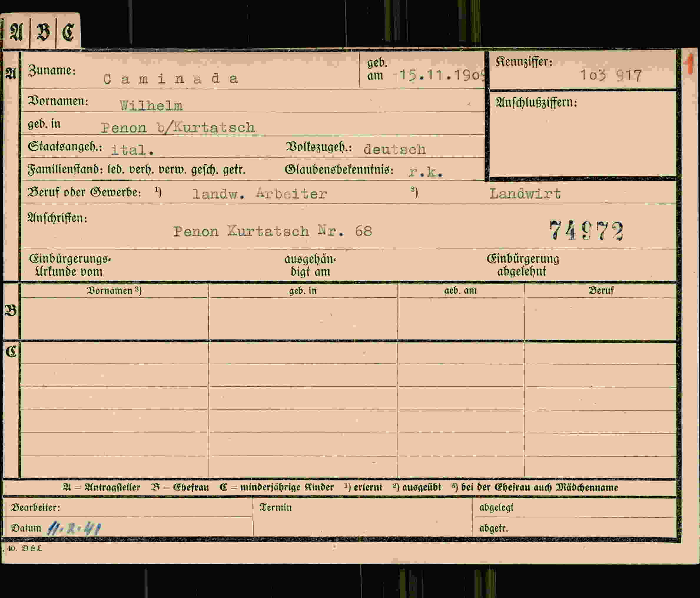This screenshot has width=700, height=598.
Task: Click the 'Glaubensbekenntnis:' label
Action: click(x=339, y=169)
